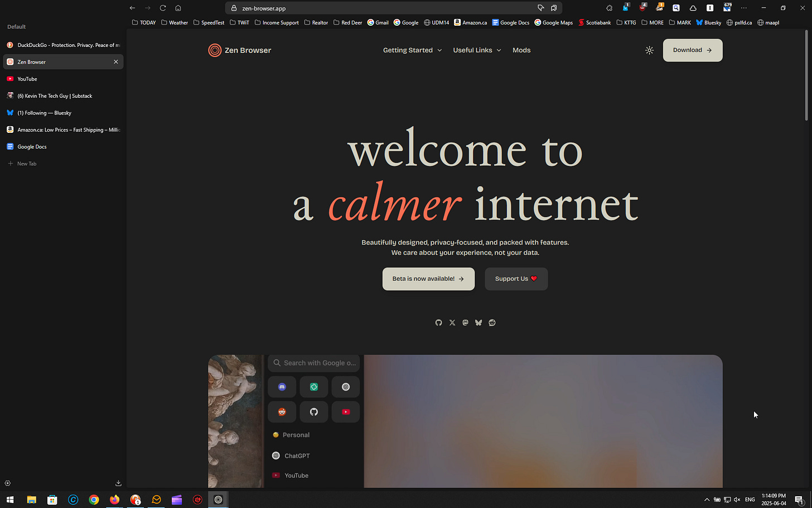Launch Firefox from taskbar
Screen dimensions: 812x508
click(114, 500)
